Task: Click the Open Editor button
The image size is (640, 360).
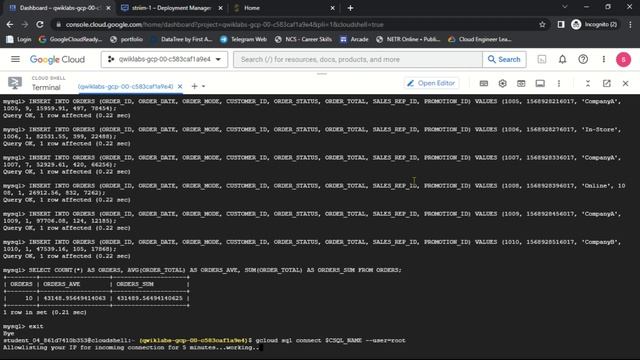Action: coord(431,83)
